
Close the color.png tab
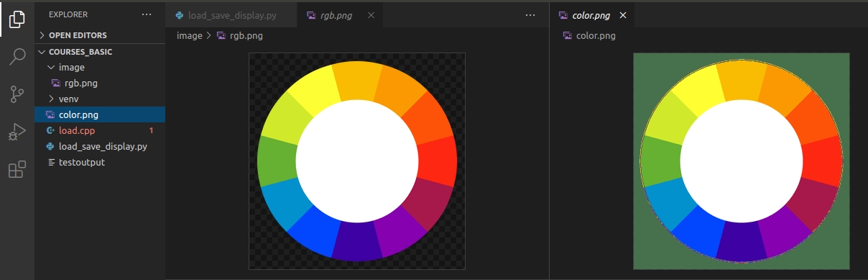(623, 15)
